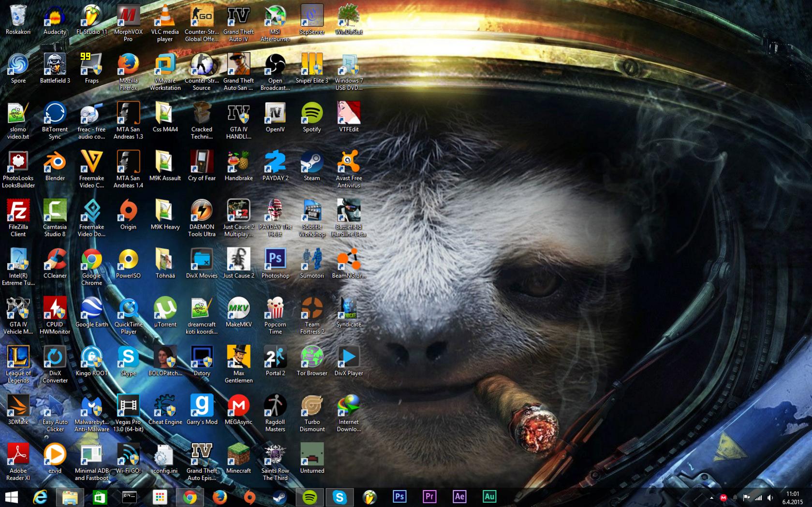
Task: Show hidden system tray icons
Action: (711, 497)
